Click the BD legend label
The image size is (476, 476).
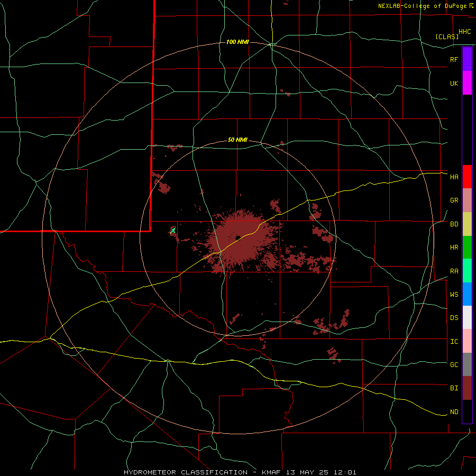454,224
